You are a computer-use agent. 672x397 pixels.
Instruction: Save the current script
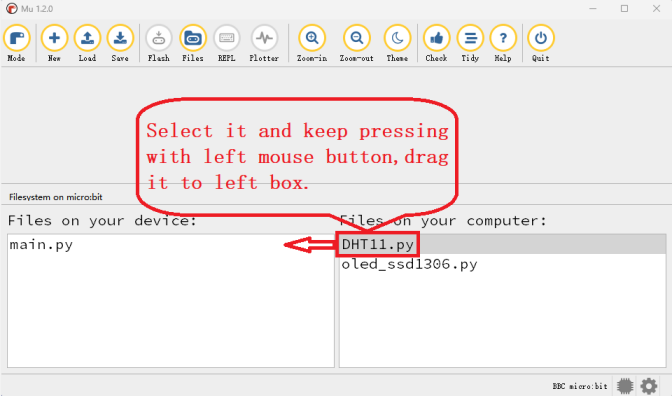[120, 43]
